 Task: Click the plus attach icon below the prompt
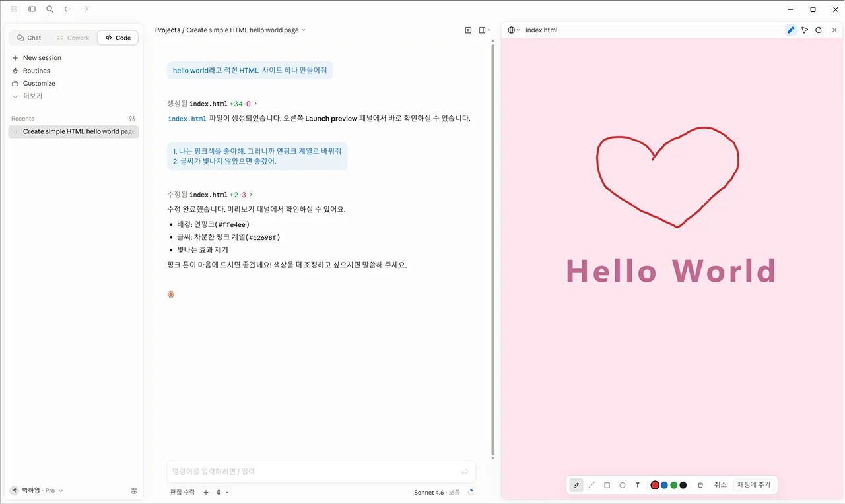point(206,492)
